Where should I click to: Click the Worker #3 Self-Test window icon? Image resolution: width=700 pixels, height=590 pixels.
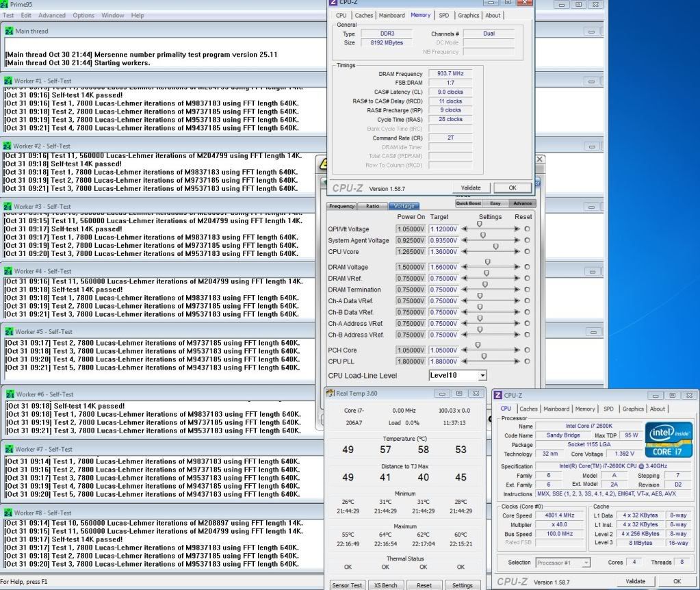tap(8, 206)
